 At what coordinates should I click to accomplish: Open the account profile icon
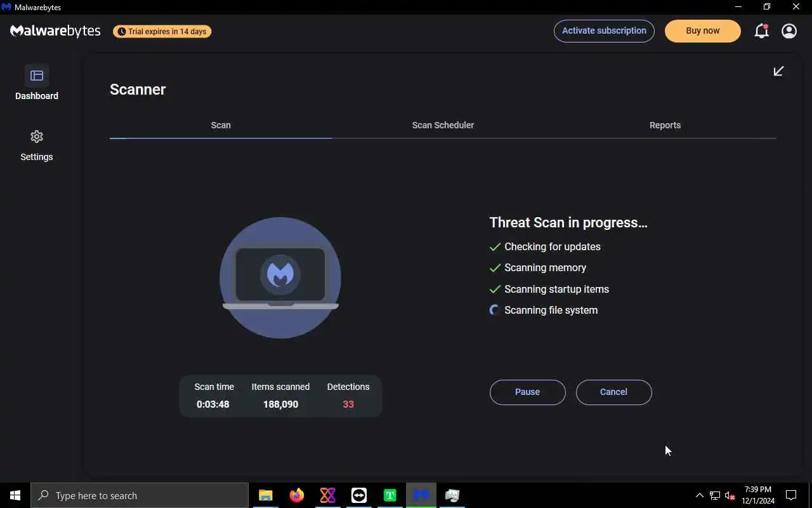click(789, 31)
